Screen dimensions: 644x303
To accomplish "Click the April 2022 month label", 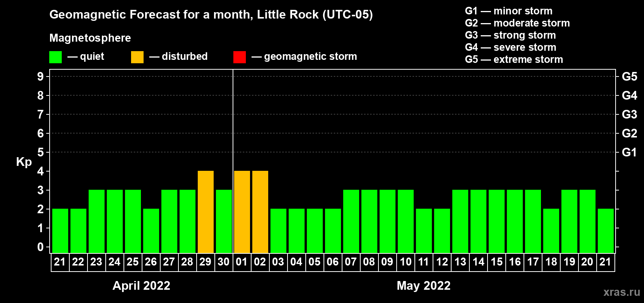I will (x=141, y=286).
